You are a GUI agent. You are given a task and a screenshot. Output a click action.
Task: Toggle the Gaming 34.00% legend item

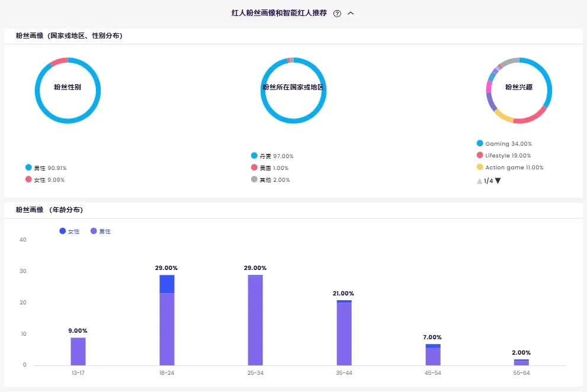point(504,143)
